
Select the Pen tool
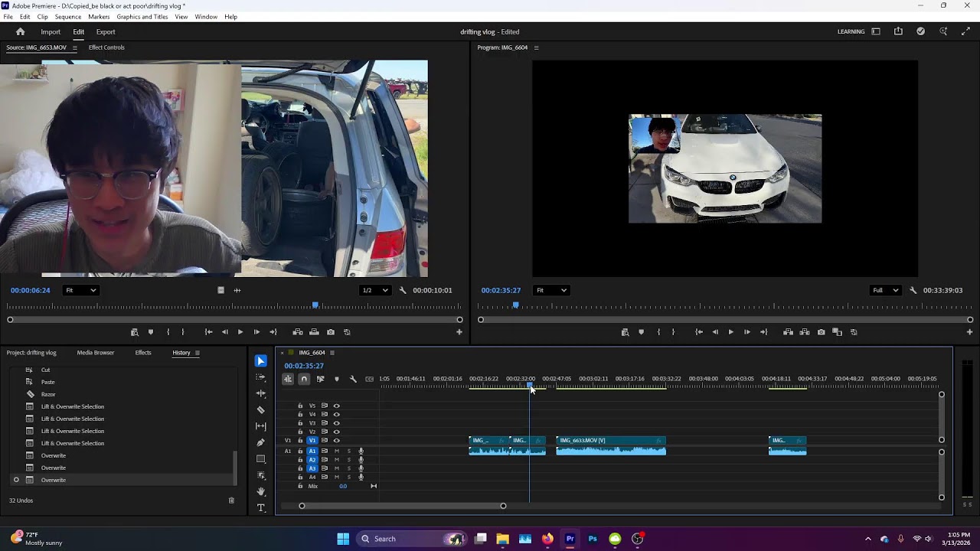pyautogui.click(x=261, y=442)
